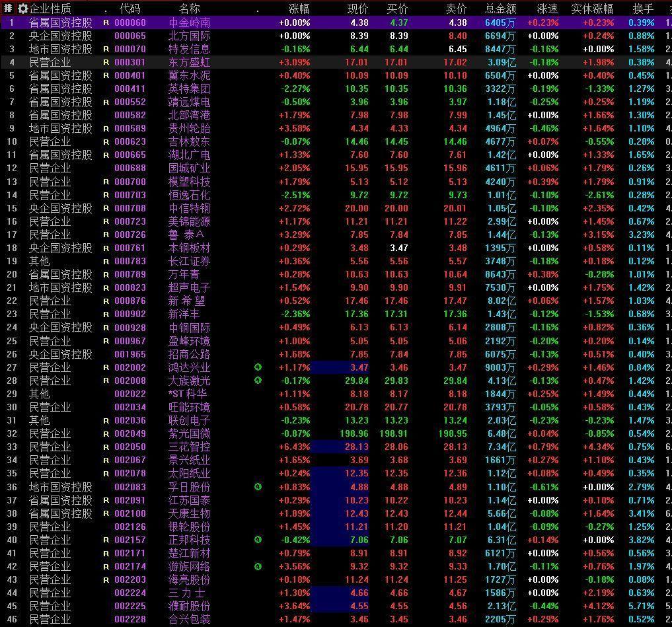
Task: Sort by the 涨幅 column header
Action: coord(299,9)
